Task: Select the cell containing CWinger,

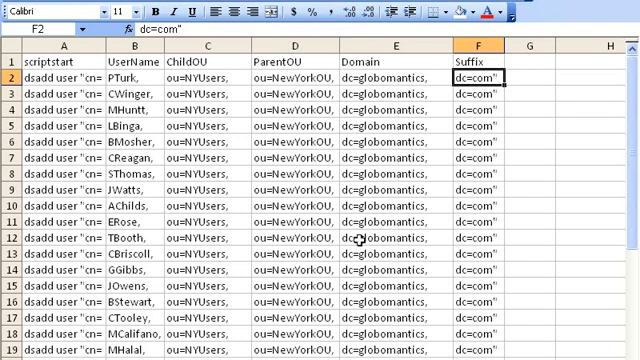Action: tap(135, 94)
